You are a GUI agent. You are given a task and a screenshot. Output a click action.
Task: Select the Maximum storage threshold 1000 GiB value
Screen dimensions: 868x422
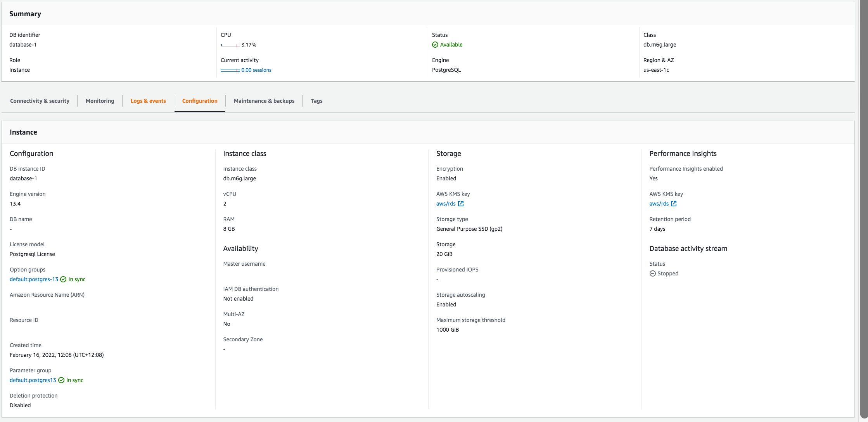(x=448, y=330)
